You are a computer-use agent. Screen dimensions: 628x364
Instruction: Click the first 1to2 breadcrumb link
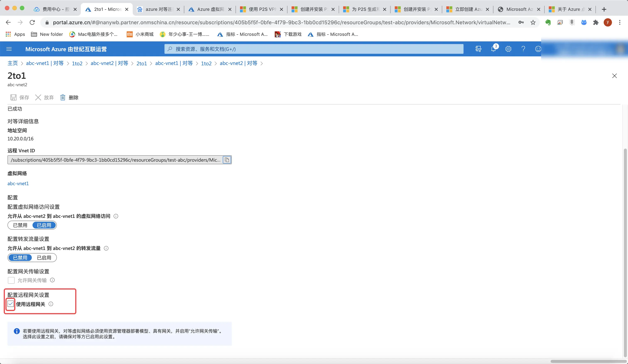[x=77, y=63]
